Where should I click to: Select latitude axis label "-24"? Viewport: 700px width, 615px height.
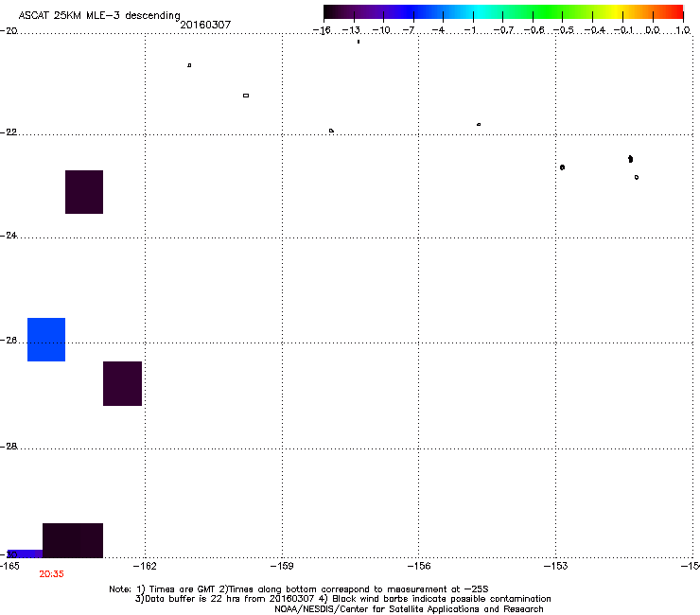(9, 235)
